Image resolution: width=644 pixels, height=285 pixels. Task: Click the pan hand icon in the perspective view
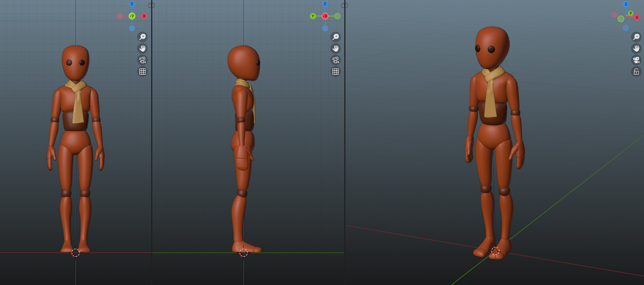click(x=636, y=48)
